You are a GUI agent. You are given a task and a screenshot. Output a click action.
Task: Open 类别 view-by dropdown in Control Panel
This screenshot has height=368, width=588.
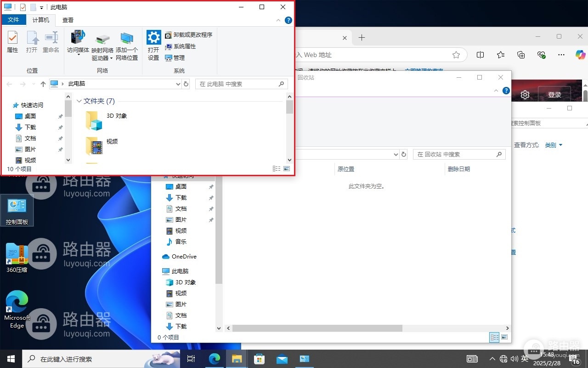point(554,145)
